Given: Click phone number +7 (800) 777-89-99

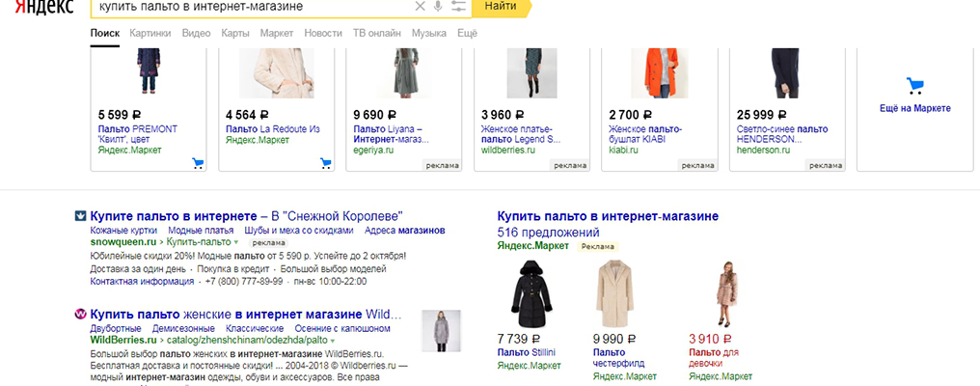Looking at the screenshot, I should (242, 282).
